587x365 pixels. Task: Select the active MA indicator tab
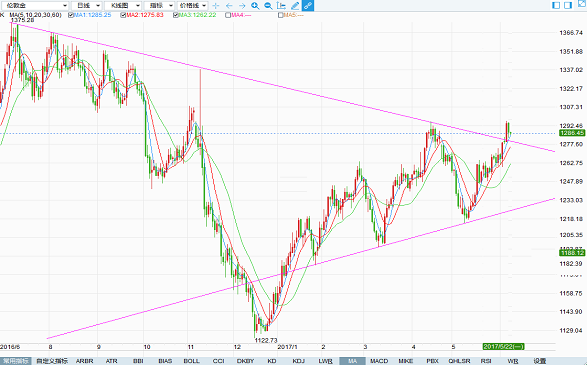(352, 361)
